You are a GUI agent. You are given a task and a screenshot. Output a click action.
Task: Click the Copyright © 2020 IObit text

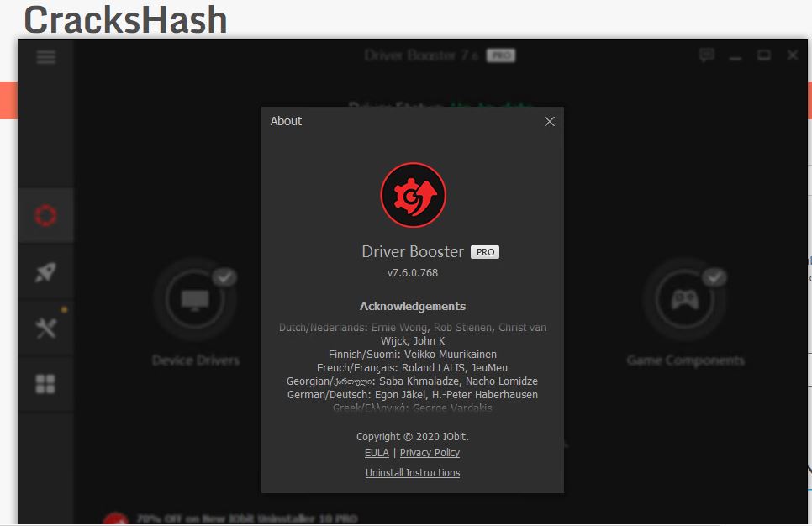[413, 436]
